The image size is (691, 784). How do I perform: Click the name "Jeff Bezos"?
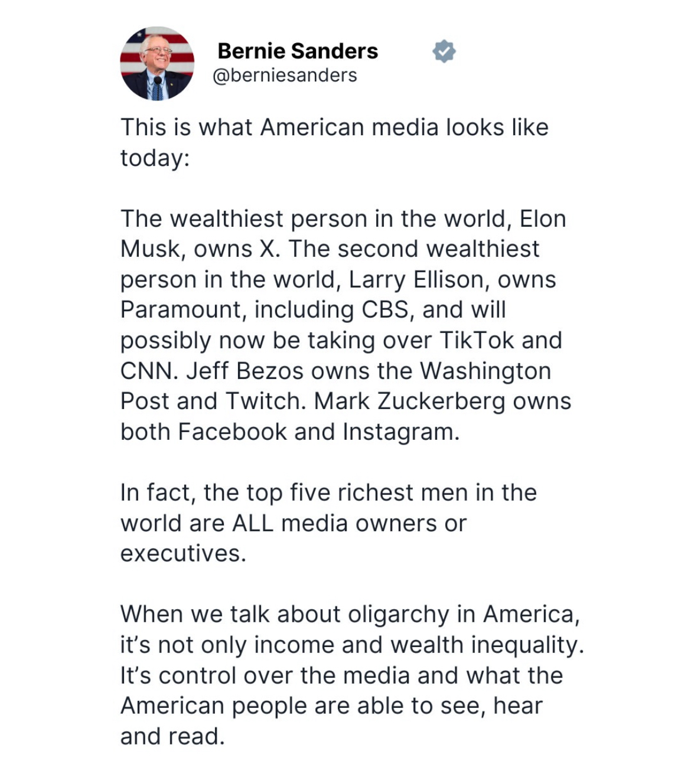[x=246, y=371]
